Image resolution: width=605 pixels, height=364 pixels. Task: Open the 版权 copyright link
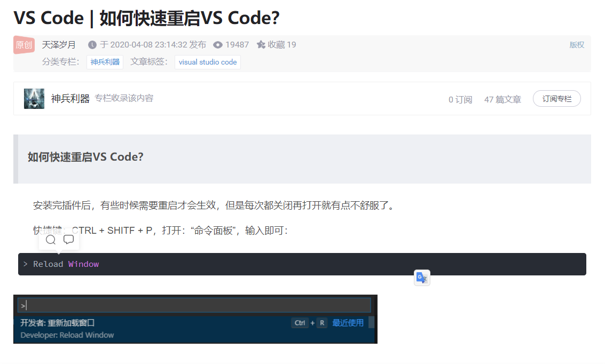(x=577, y=45)
